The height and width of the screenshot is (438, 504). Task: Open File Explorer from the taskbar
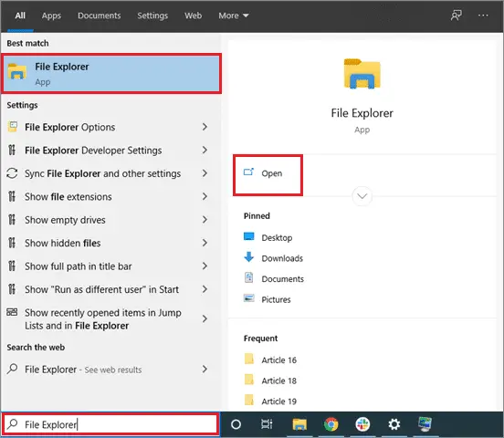299,424
